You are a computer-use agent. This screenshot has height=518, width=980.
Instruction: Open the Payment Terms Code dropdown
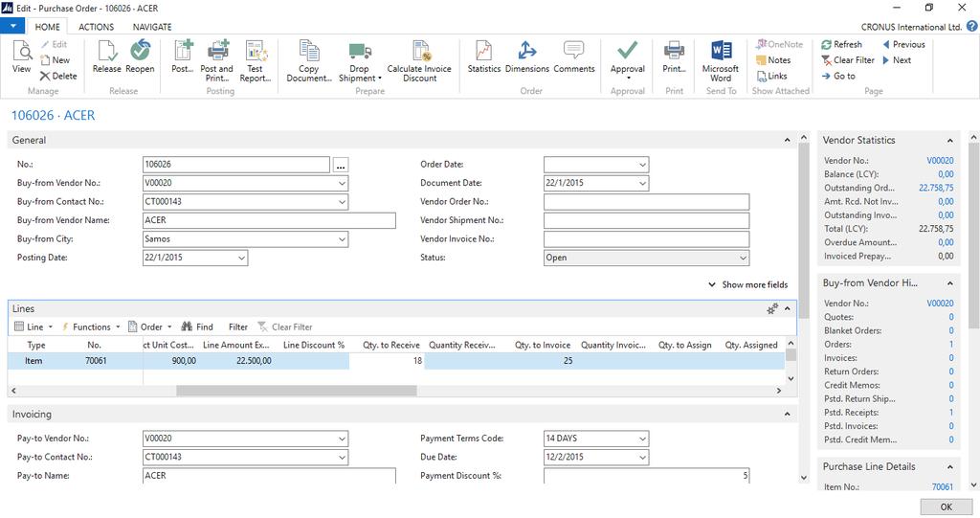click(642, 439)
